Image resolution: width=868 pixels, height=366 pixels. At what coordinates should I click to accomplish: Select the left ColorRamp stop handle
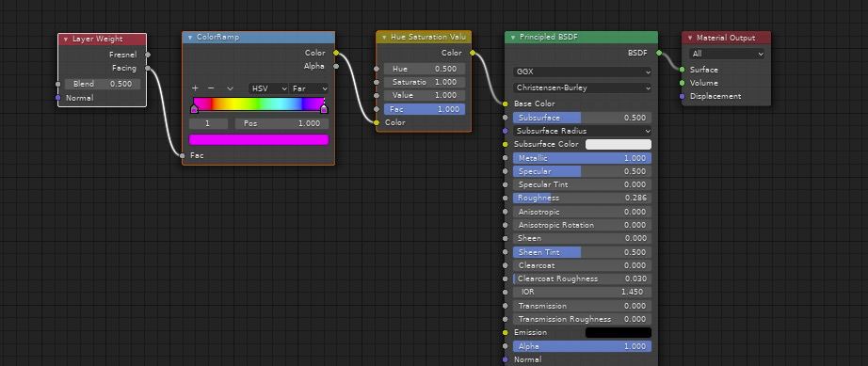[194, 109]
